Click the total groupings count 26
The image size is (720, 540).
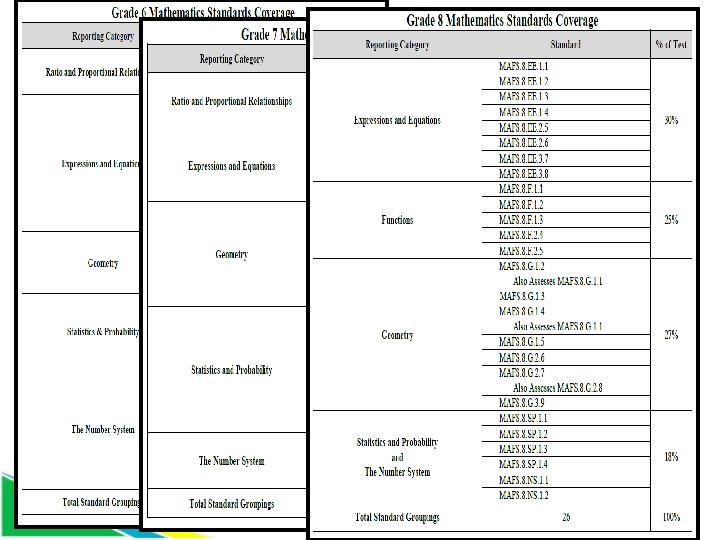tap(566, 517)
